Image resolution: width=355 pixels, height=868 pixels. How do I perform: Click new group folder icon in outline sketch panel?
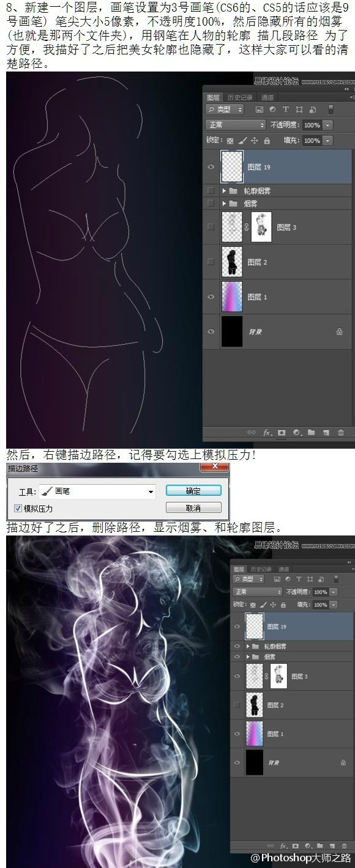click(x=311, y=432)
